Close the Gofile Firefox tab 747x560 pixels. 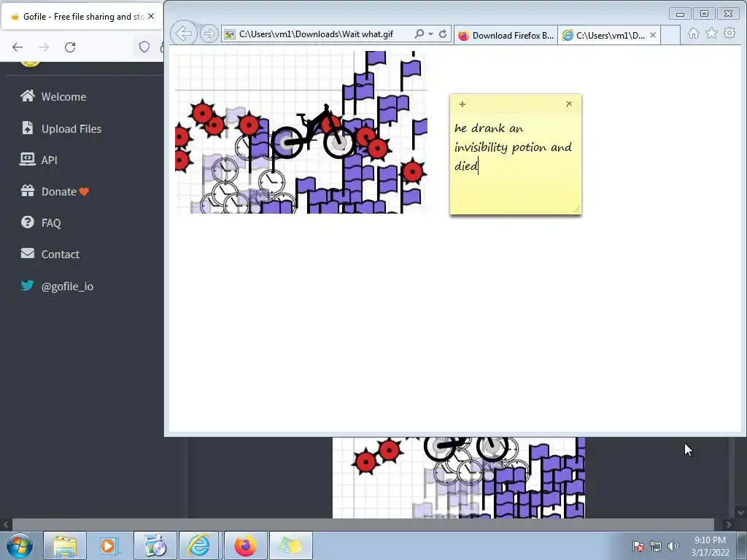(151, 16)
